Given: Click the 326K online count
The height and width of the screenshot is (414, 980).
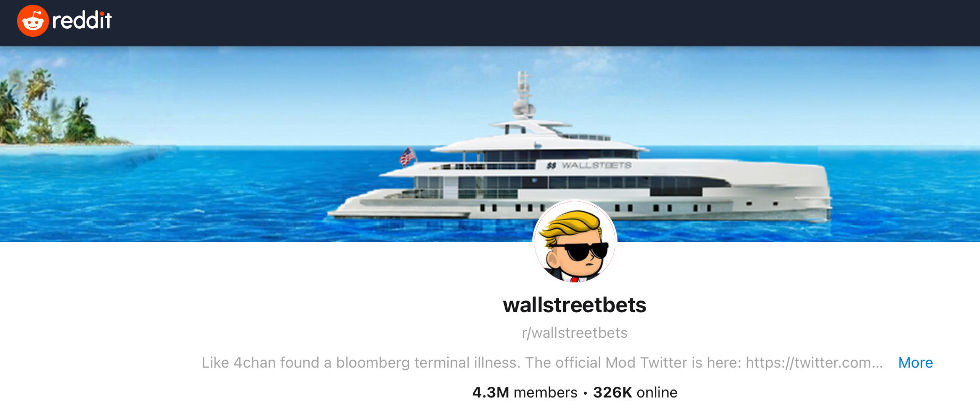Looking at the screenshot, I should pyautogui.click(x=635, y=393).
